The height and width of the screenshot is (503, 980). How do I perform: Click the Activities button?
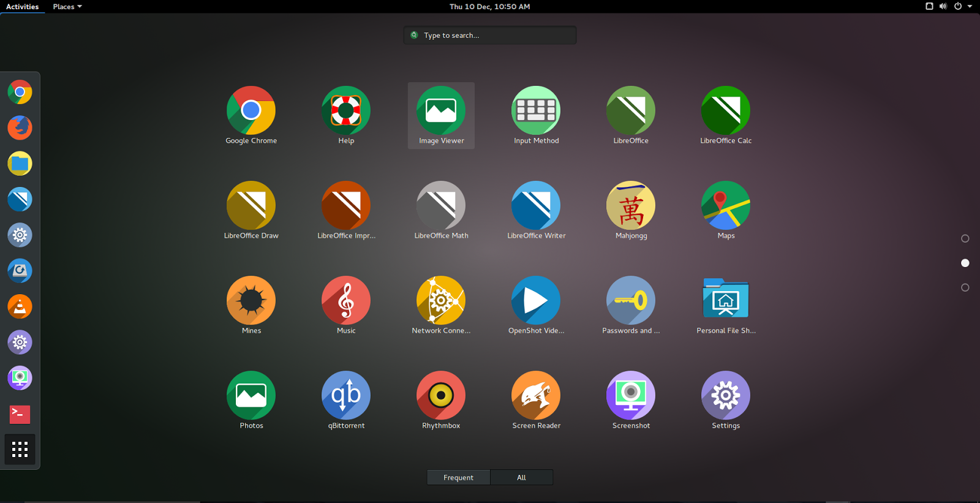point(23,7)
